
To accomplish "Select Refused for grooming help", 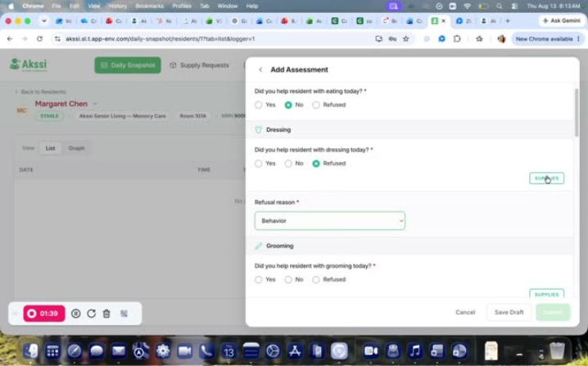I will (x=316, y=280).
